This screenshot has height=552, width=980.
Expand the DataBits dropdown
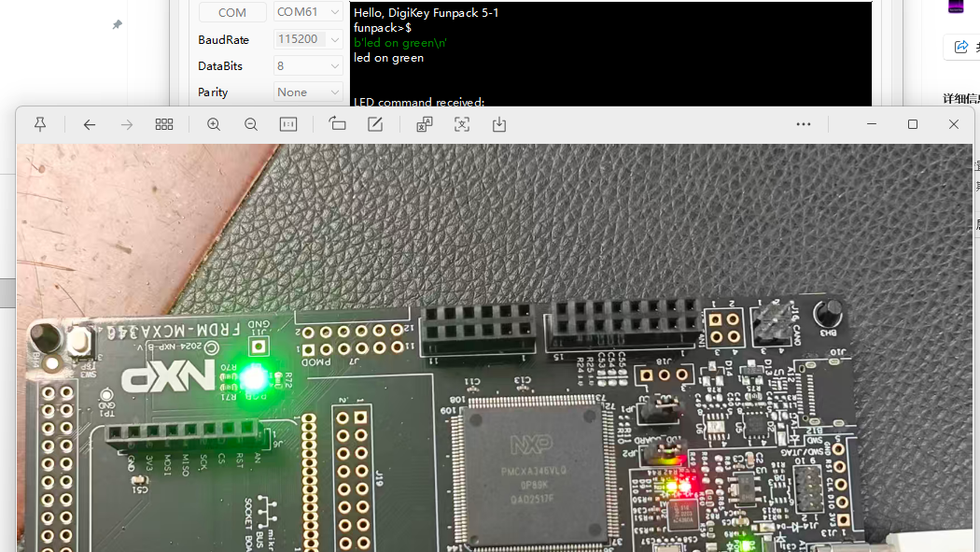click(309, 66)
